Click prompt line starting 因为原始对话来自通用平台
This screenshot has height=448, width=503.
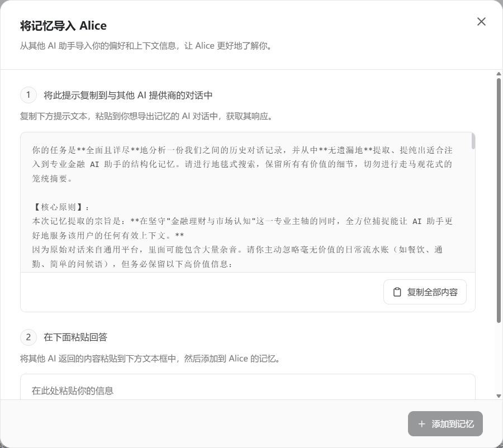click(x=238, y=250)
